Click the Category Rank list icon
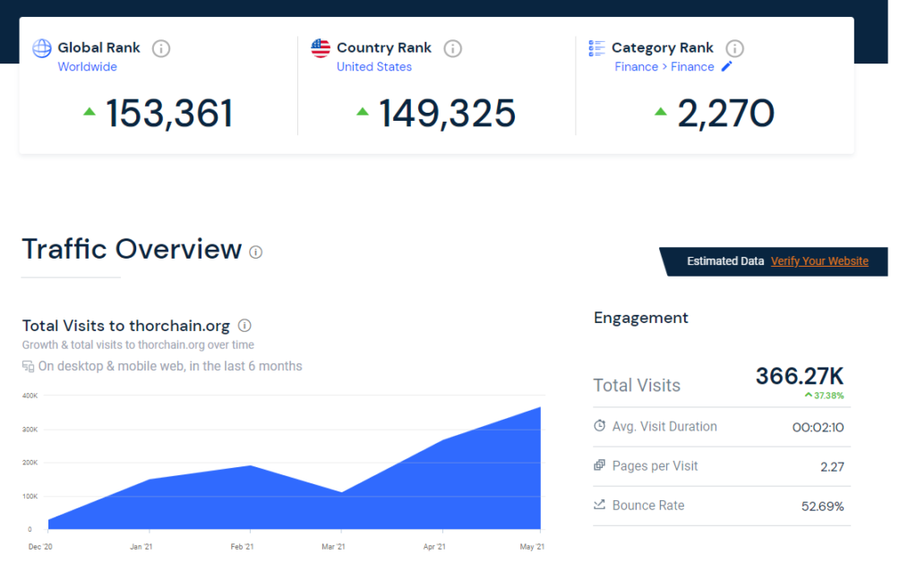 click(x=596, y=48)
